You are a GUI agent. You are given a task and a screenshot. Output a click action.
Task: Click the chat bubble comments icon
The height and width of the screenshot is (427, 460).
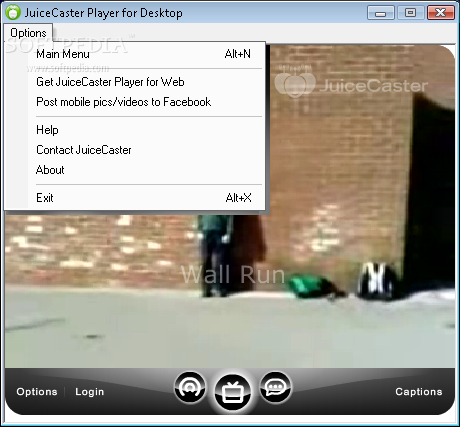coord(276,388)
